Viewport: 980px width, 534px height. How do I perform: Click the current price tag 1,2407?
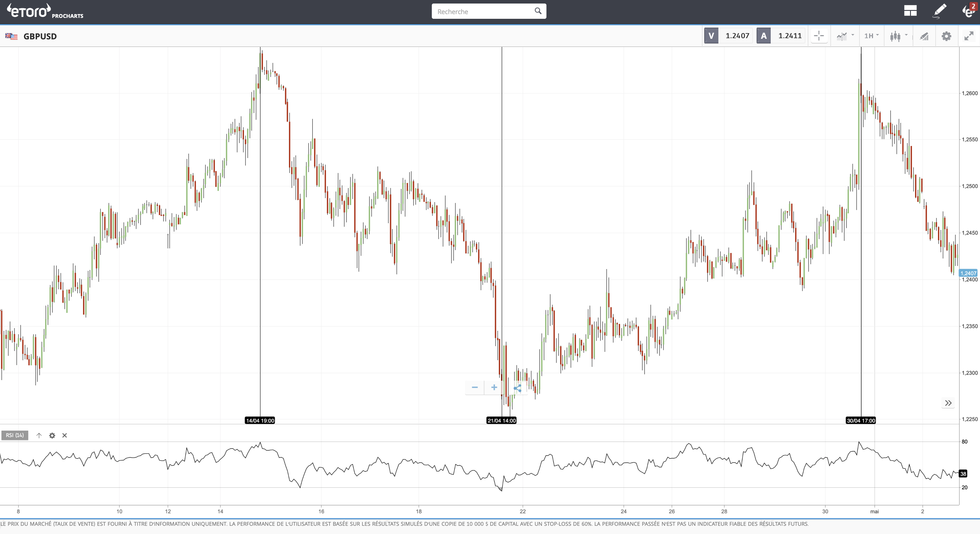968,273
